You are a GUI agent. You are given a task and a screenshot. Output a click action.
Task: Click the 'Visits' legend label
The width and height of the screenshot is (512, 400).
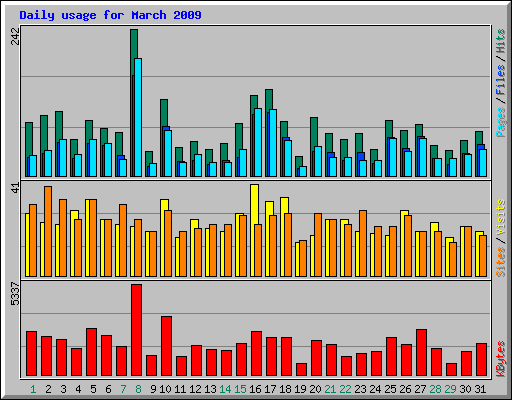point(501,218)
